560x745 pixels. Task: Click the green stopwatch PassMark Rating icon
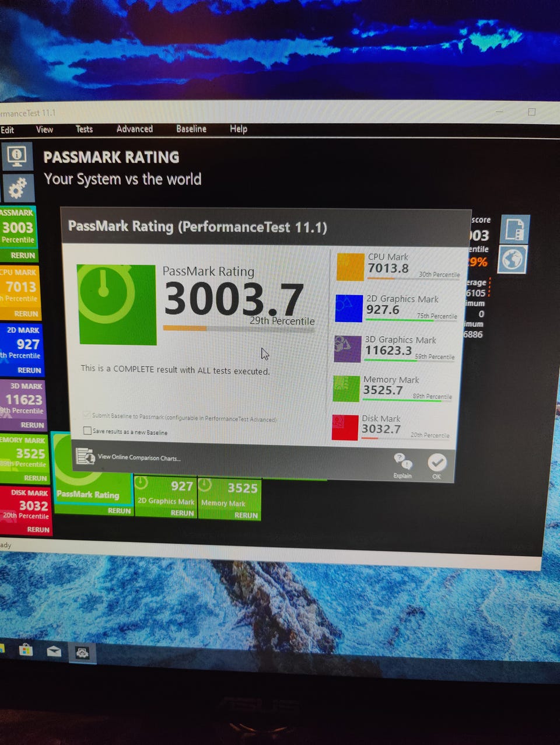pos(117,305)
